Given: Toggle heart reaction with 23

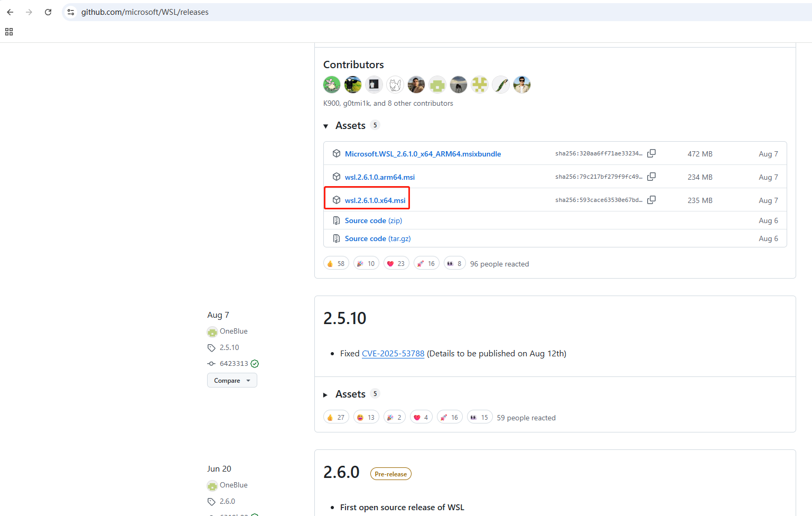Looking at the screenshot, I should pos(396,263).
